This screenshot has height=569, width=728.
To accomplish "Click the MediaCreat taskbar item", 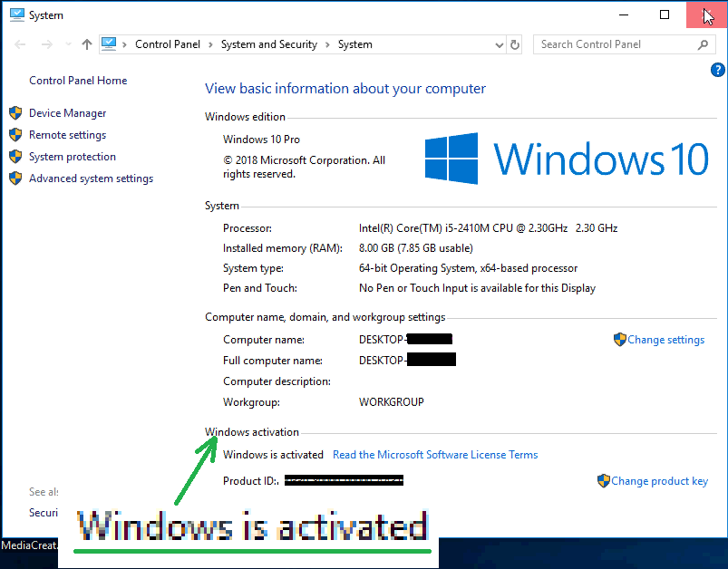I will click(x=29, y=545).
